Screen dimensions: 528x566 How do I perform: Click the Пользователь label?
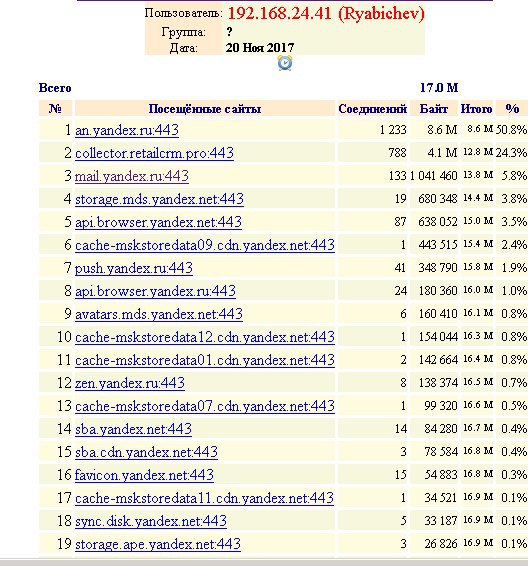click(183, 13)
